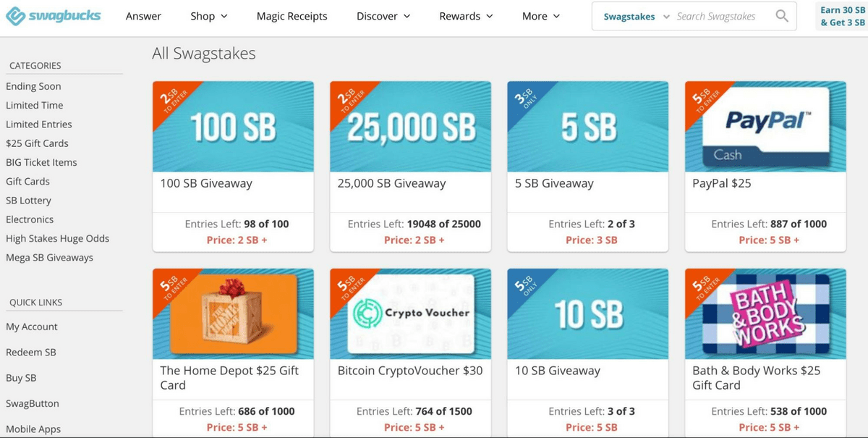Expand the More dropdown menu

(541, 16)
